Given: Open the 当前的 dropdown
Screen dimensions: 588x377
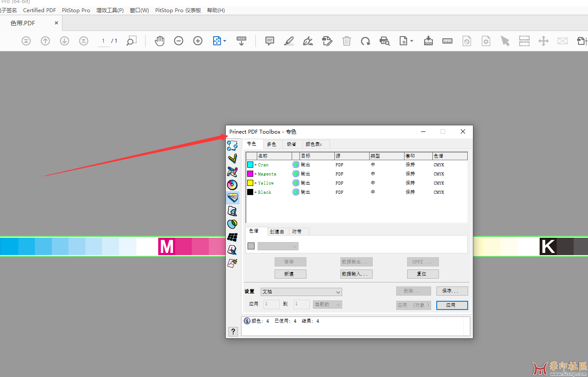Looking at the screenshot, I should (327, 304).
